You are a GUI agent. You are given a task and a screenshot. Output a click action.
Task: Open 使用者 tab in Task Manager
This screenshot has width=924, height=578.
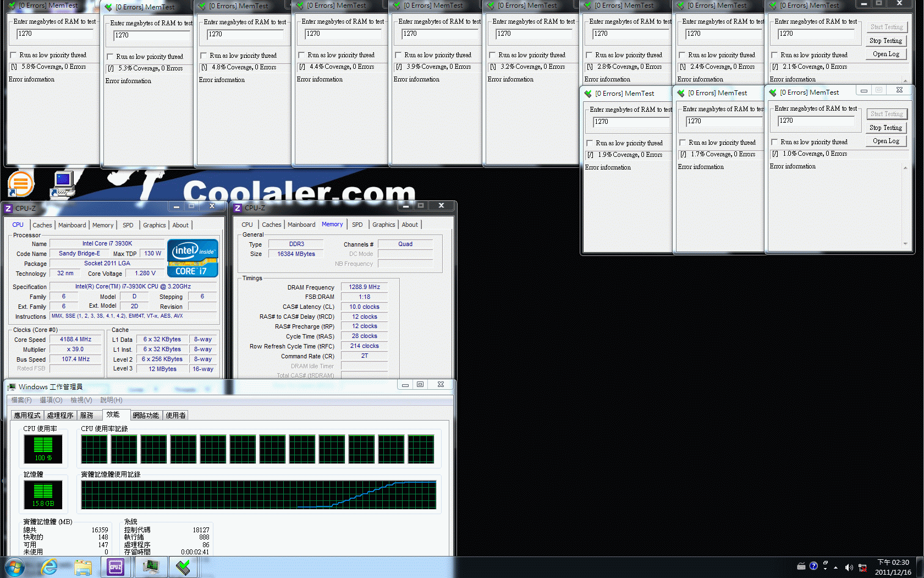pos(176,415)
